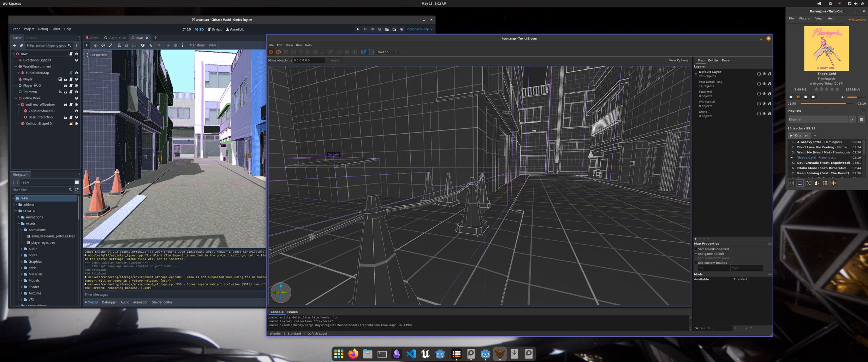The image size is (868, 362).
Task: Hide the DirectionalLight3D node
Action: [76, 60]
